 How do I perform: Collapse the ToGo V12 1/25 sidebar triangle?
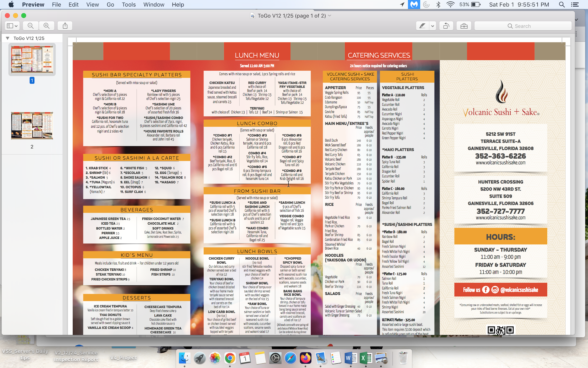[x=8, y=38]
